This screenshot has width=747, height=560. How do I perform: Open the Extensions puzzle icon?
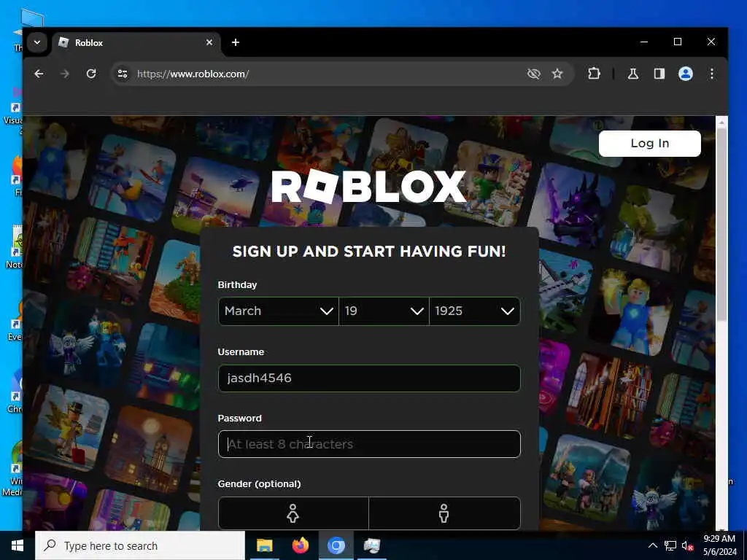(x=594, y=74)
